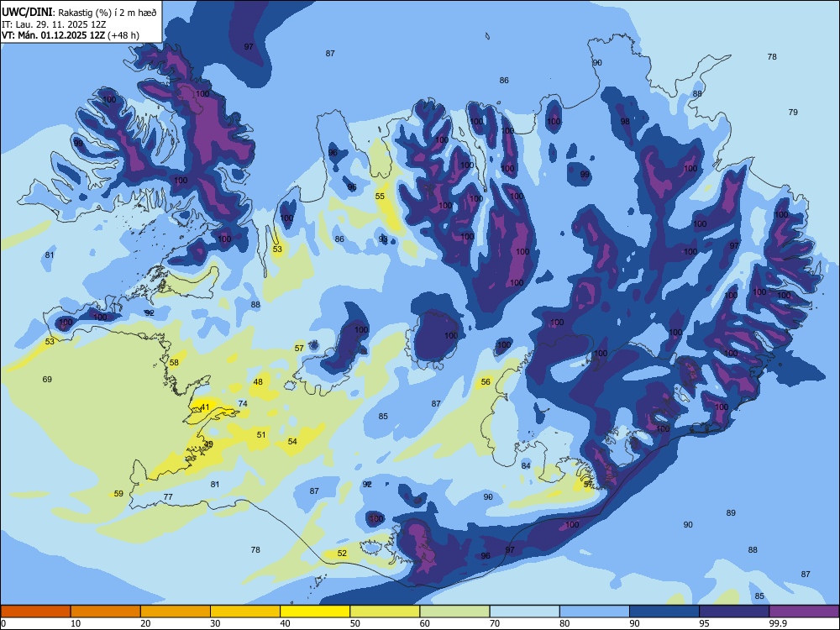Click the 'Rakastig (%) í 2 m hæð' label
Screen dimensions: 840x630
108,13
